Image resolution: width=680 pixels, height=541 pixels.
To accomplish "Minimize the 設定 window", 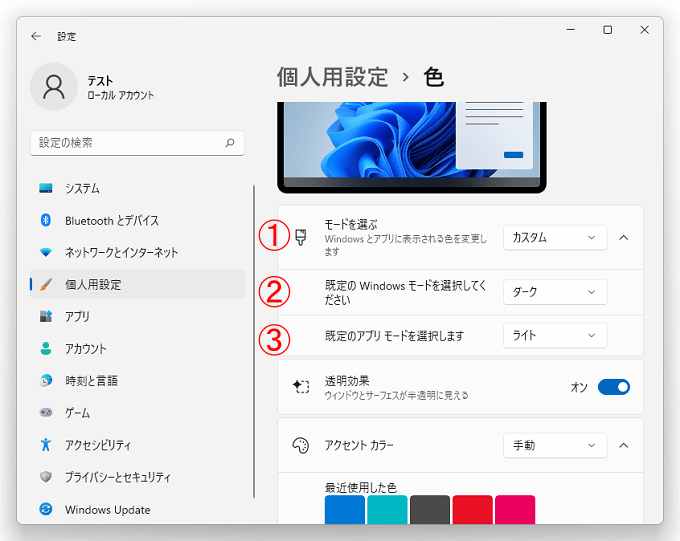I will [571, 30].
